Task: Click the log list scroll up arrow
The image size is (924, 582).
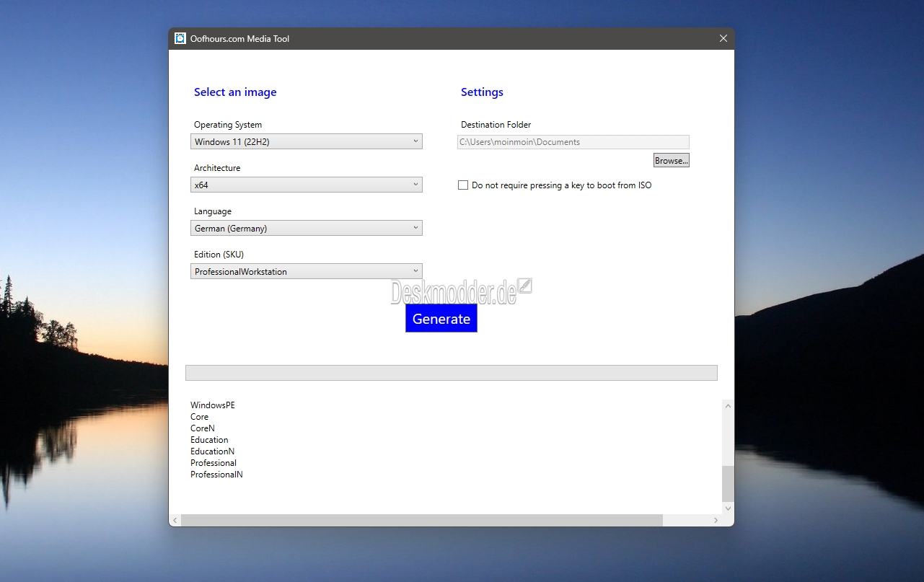Action: pyautogui.click(x=728, y=406)
